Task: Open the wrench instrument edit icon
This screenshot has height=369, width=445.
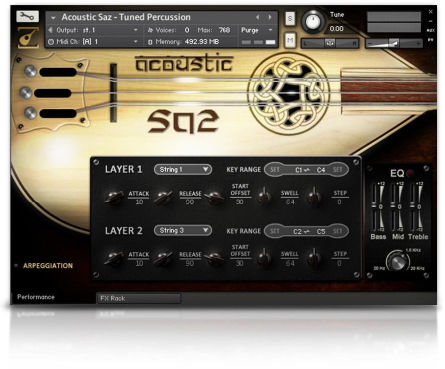Action: click(27, 16)
